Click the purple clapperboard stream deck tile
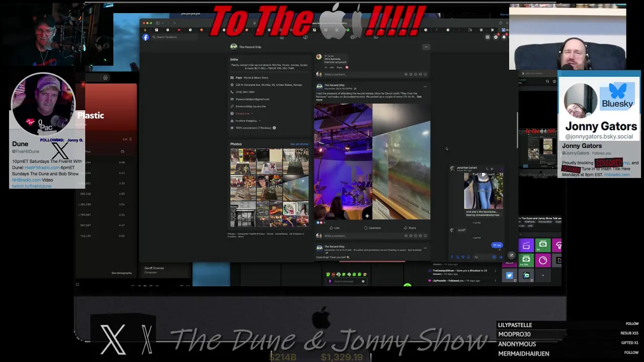 (x=526, y=245)
